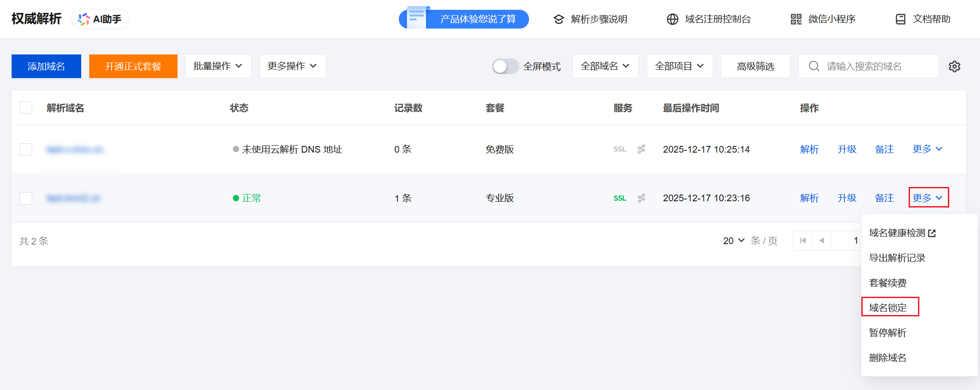
Task: Click 解析 link in 免费版 row
Action: (x=810, y=149)
